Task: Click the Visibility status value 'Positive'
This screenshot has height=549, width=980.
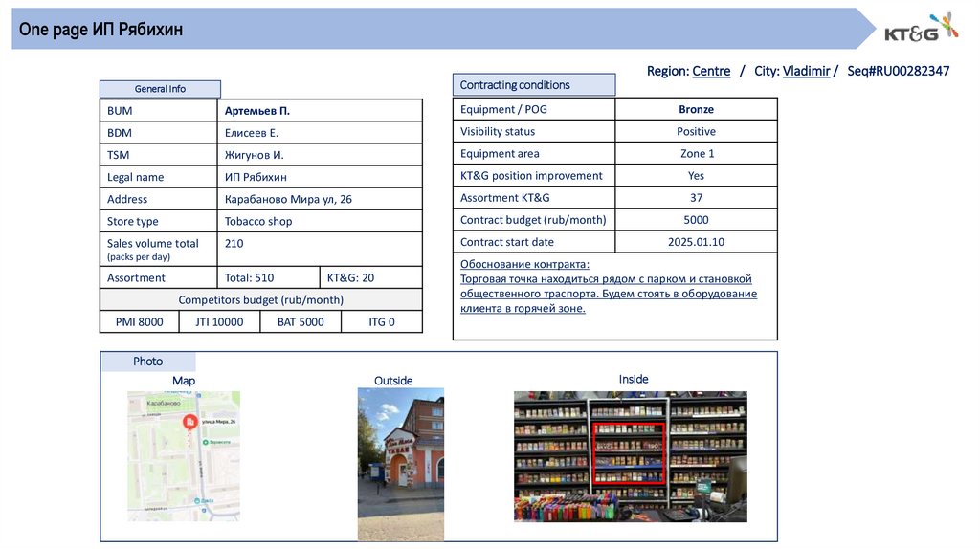Action: pyautogui.click(x=697, y=131)
